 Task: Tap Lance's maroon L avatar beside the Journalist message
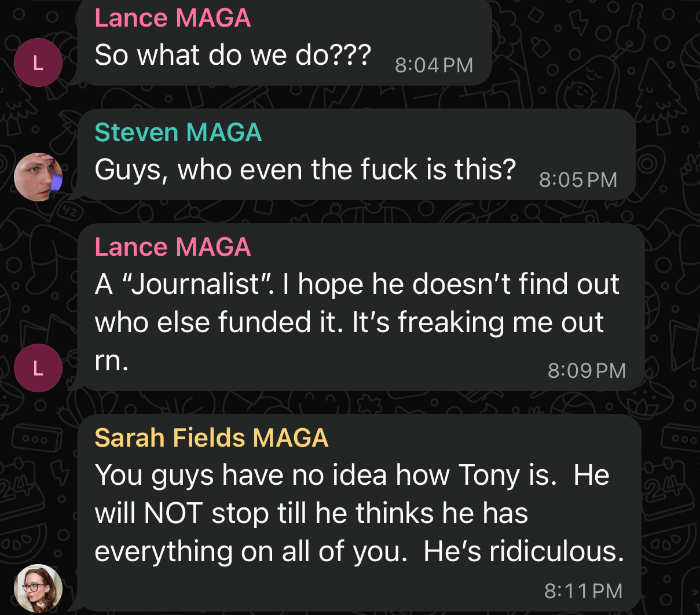(38, 368)
